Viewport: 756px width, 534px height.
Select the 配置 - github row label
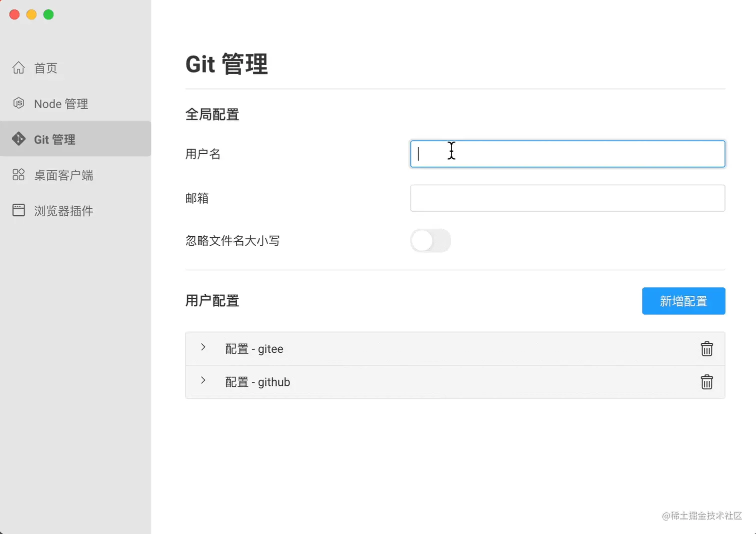258,382
